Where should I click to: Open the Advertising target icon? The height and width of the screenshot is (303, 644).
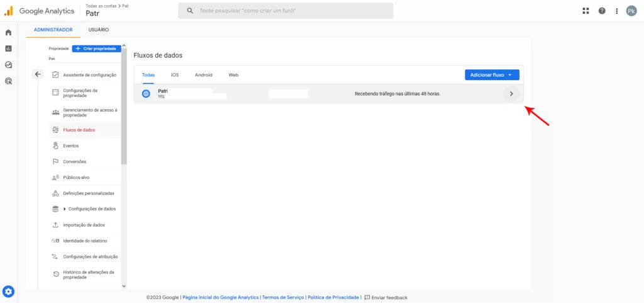(8, 81)
